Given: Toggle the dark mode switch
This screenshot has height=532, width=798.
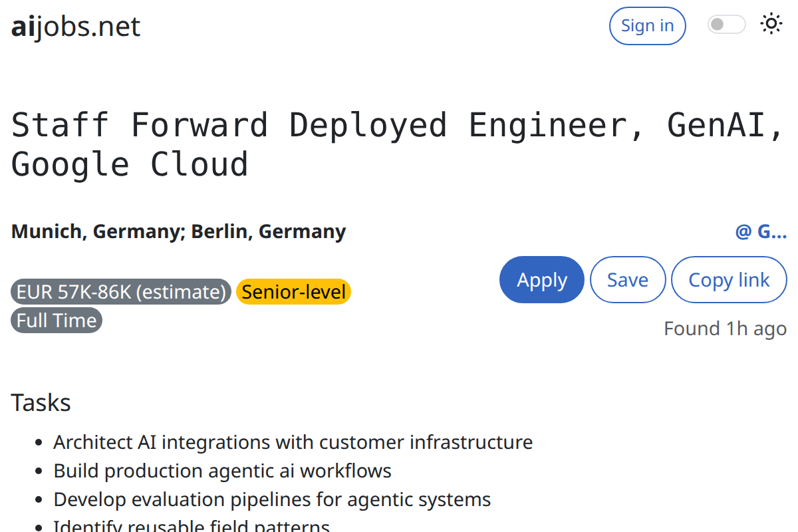Looking at the screenshot, I should 726,25.
